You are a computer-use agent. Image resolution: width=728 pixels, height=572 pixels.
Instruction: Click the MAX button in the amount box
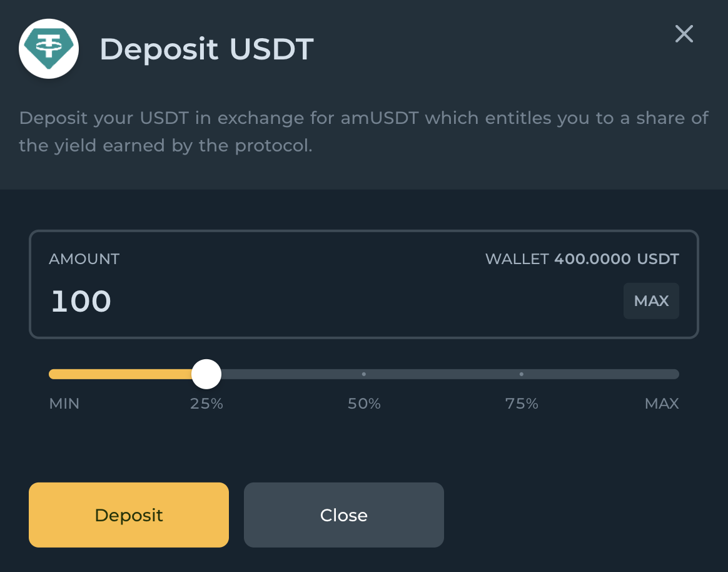(x=651, y=301)
